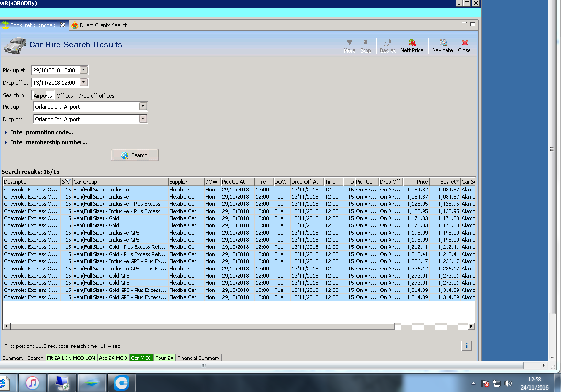Sort by the Basket column header

pyautogui.click(x=445, y=181)
